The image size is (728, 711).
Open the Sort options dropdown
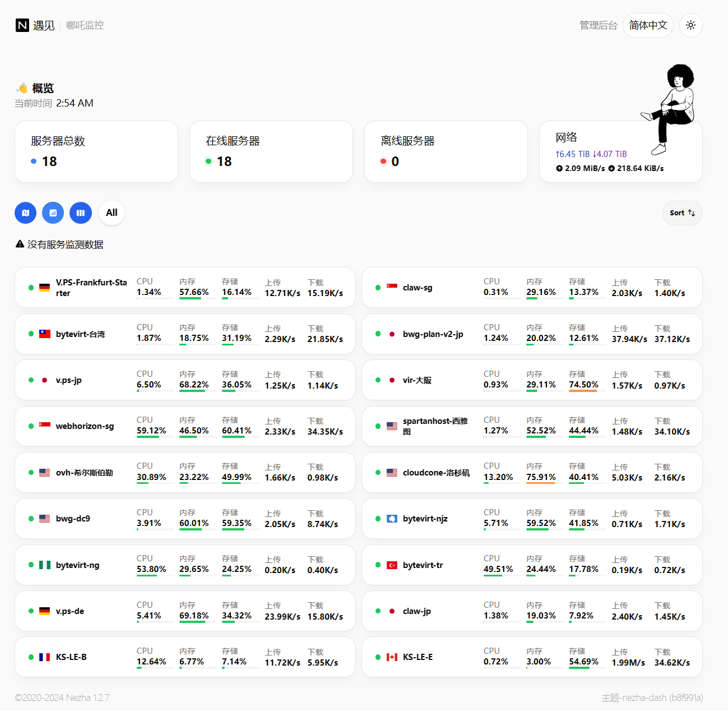point(682,213)
